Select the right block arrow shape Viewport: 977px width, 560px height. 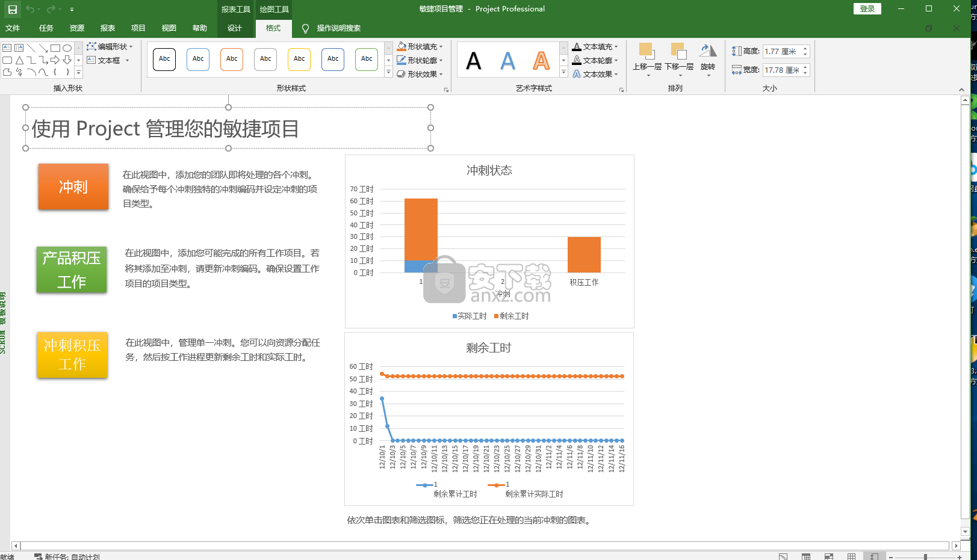coord(55,60)
